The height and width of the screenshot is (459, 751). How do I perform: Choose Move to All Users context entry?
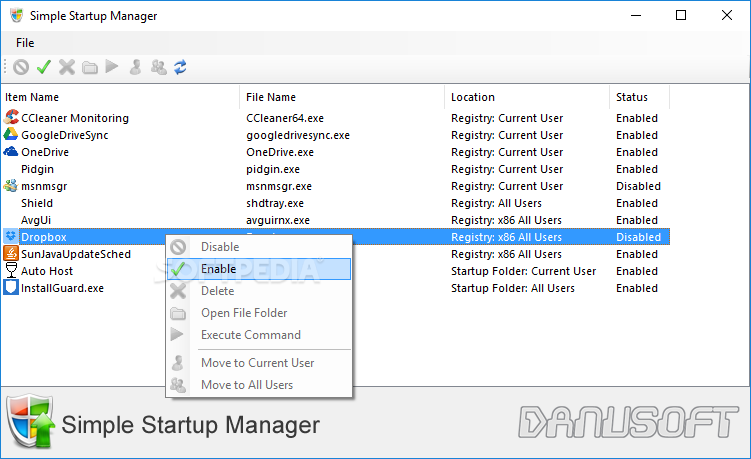[259, 385]
